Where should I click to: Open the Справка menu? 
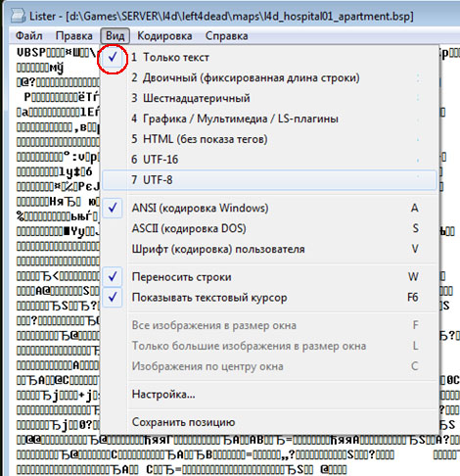click(x=227, y=35)
